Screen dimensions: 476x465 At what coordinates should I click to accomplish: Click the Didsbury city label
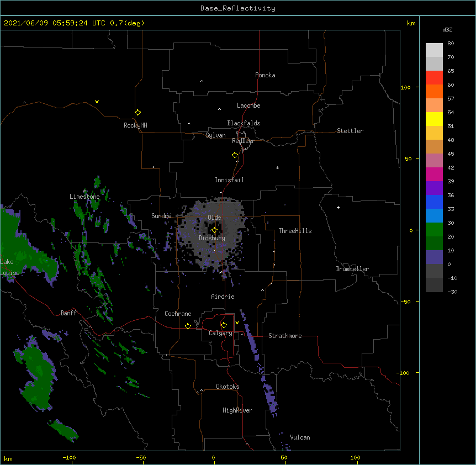tap(212, 238)
